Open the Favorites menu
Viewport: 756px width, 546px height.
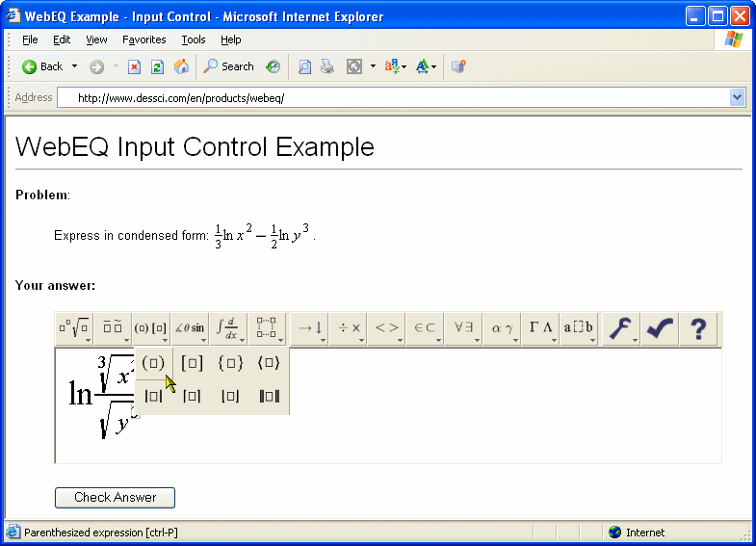pyautogui.click(x=143, y=39)
